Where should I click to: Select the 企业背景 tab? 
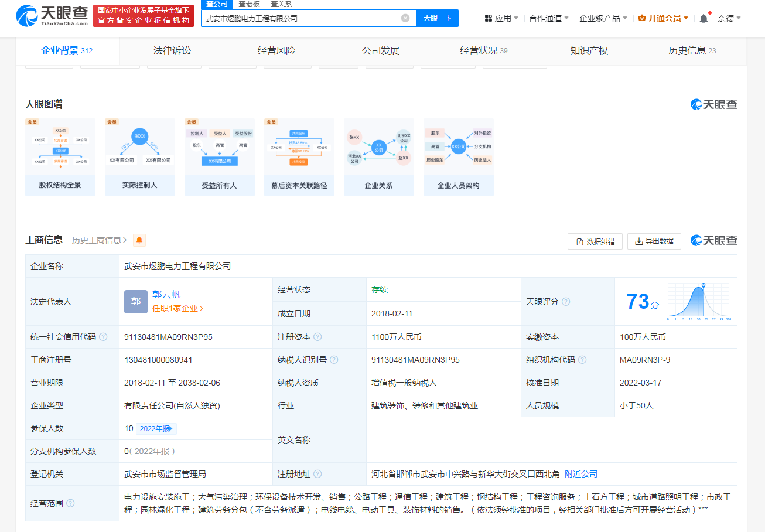click(67, 51)
